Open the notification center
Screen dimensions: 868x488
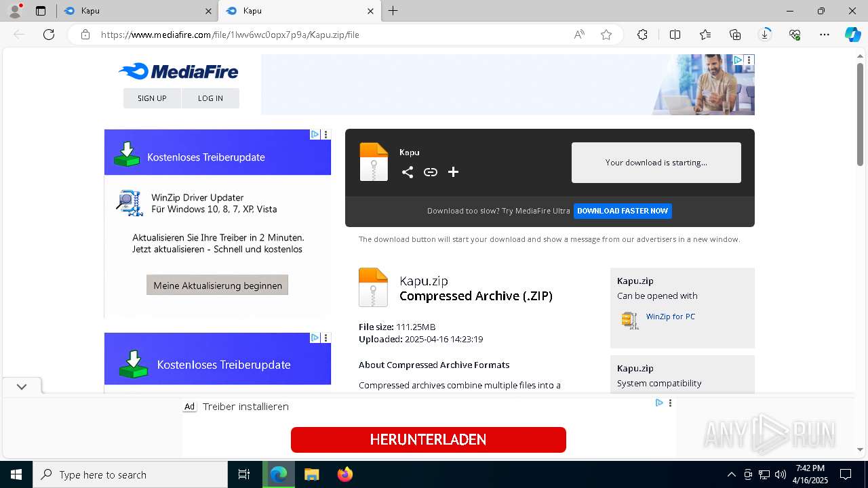coord(846,474)
